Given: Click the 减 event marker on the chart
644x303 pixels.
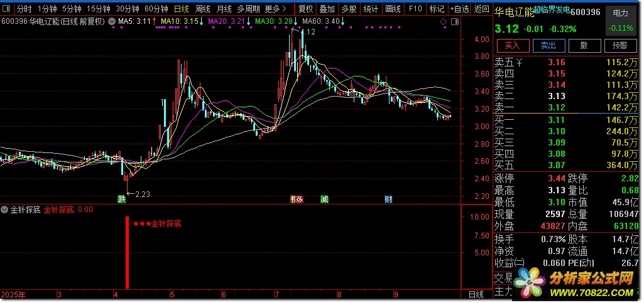Looking at the screenshot, I should coord(324,199).
